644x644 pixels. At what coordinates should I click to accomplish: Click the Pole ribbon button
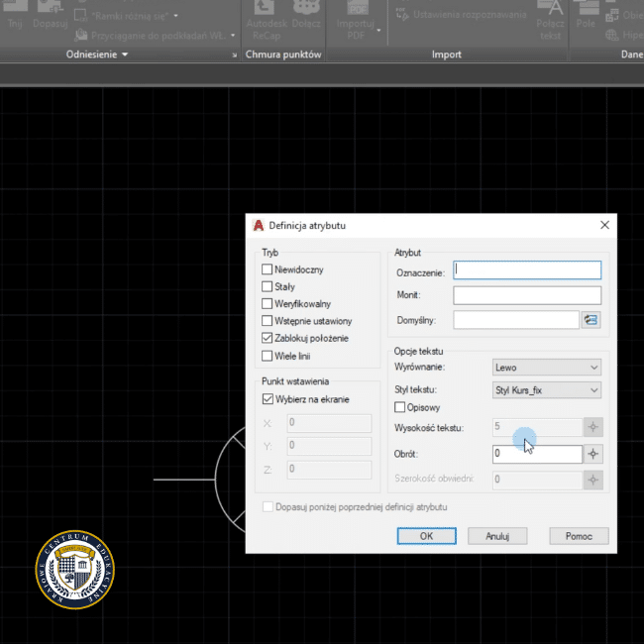(586, 15)
